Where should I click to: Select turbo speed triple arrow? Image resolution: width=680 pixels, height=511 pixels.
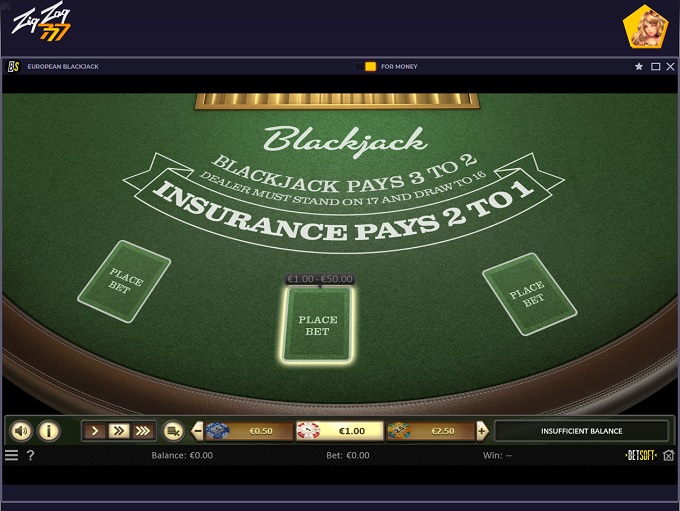[x=142, y=431]
